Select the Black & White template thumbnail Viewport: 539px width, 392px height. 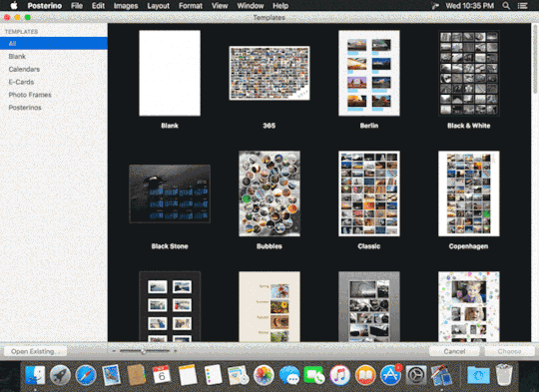pos(469,73)
